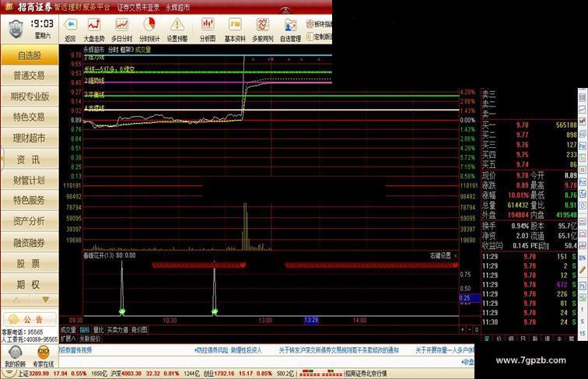Open 期权 sidebar item
588x379 pixels.
[x=30, y=285]
